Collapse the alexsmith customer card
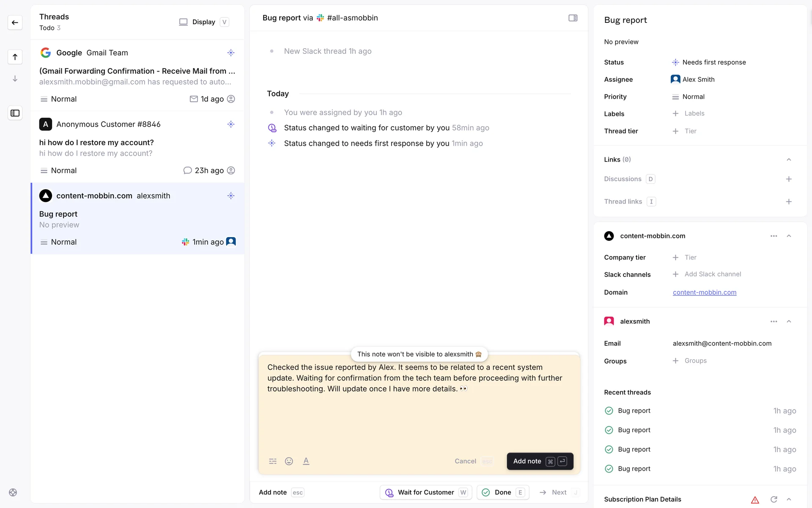Viewport: 812px width, 508px height. pos(788,321)
